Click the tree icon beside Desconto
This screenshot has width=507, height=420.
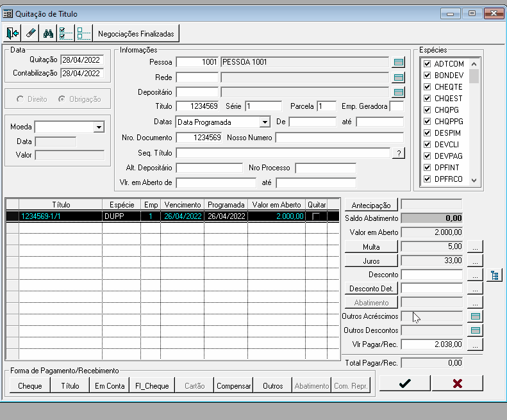coord(494,275)
